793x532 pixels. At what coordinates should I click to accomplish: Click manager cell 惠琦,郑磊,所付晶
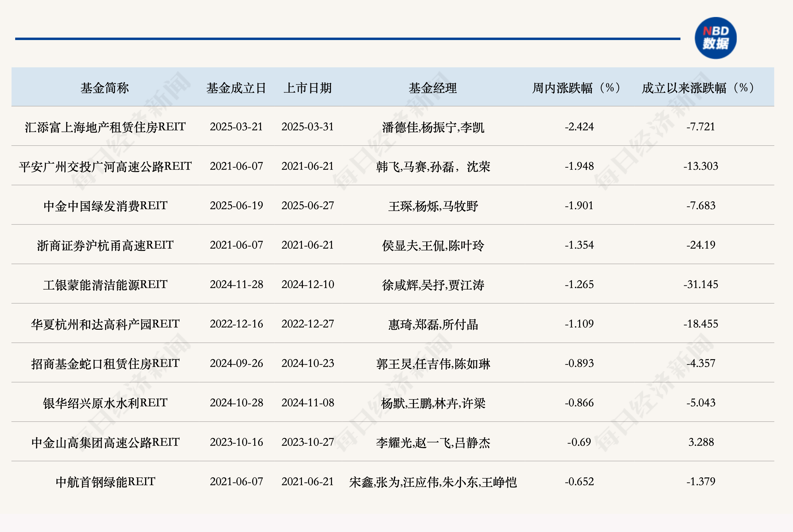click(x=433, y=324)
